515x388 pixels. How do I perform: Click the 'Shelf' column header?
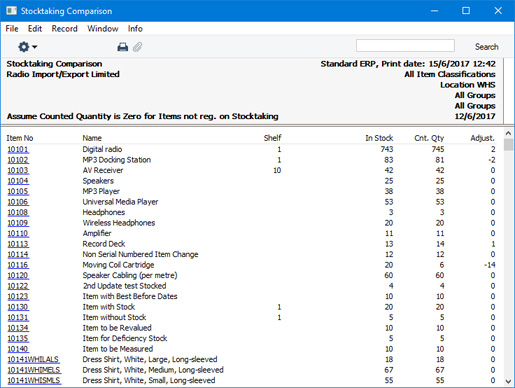(x=273, y=138)
